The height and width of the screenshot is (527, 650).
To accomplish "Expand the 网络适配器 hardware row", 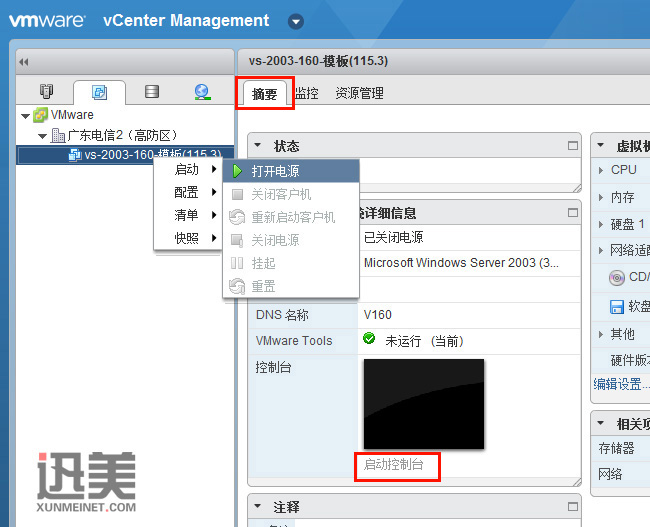I will pyautogui.click(x=601, y=250).
